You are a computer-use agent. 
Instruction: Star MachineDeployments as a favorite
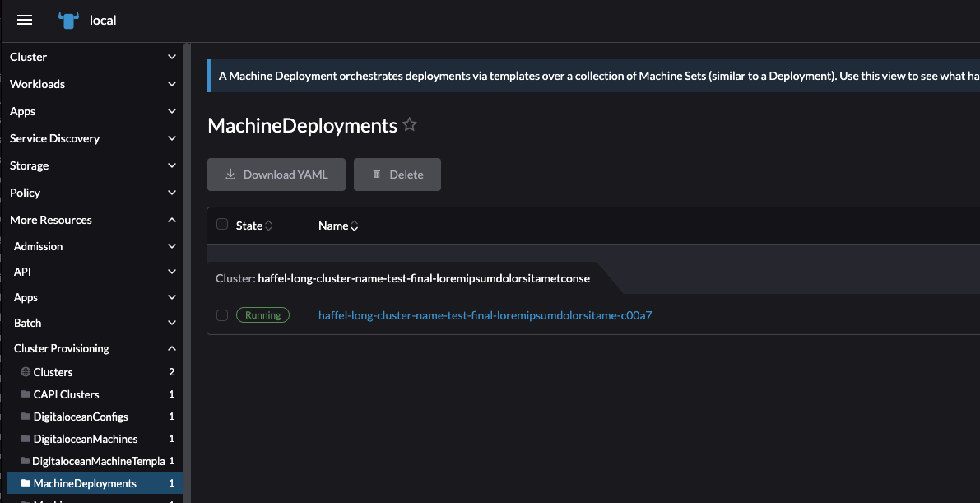(x=409, y=124)
